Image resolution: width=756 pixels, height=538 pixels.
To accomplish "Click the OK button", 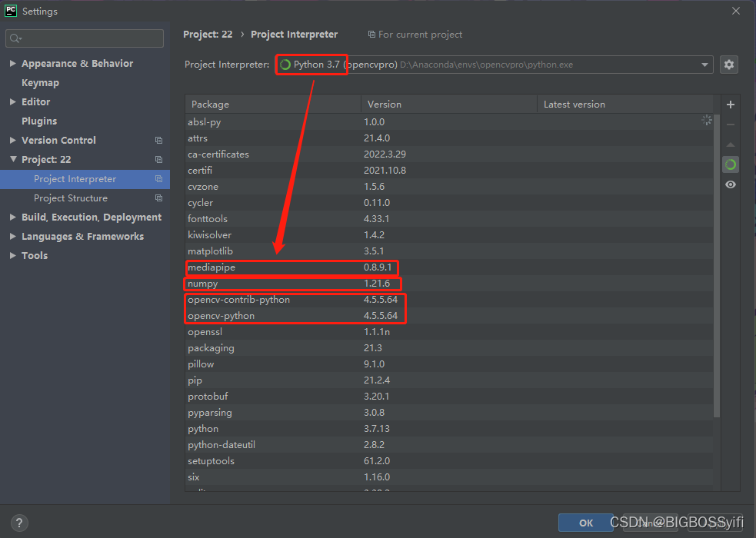I will click(586, 523).
